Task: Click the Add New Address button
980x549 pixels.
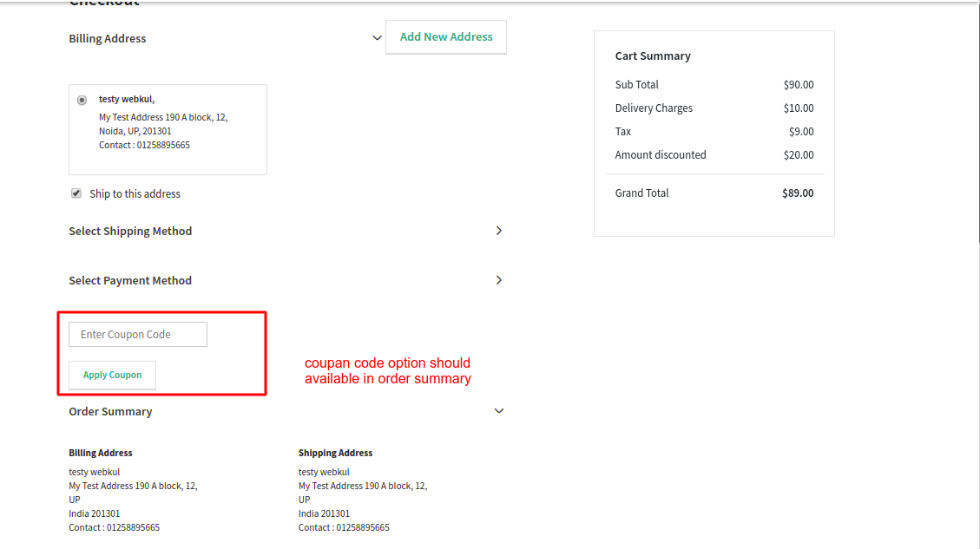Action: pyautogui.click(x=445, y=36)
